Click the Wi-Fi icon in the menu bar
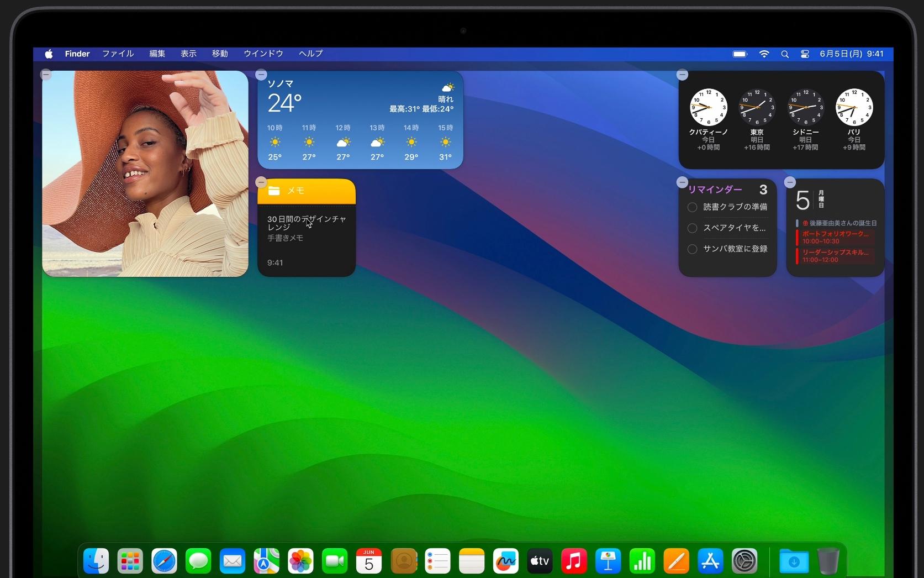 (764, 54)
